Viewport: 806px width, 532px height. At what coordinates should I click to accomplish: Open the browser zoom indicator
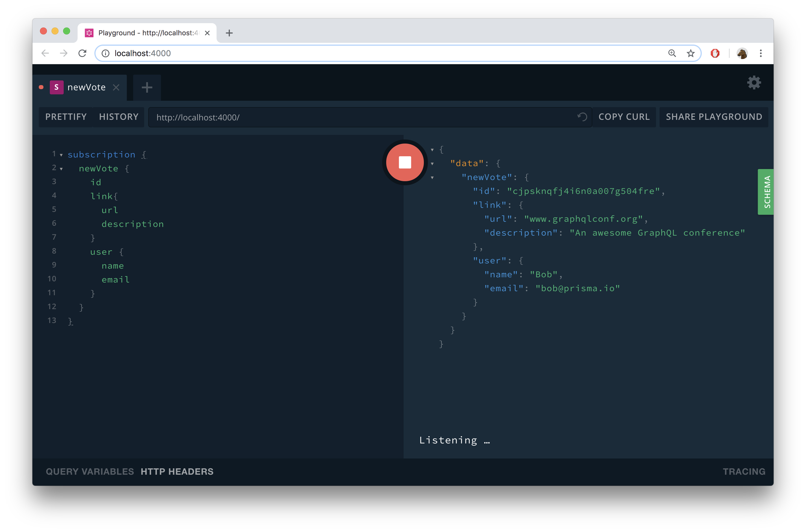pyautogui.click(x=672, y=53)
